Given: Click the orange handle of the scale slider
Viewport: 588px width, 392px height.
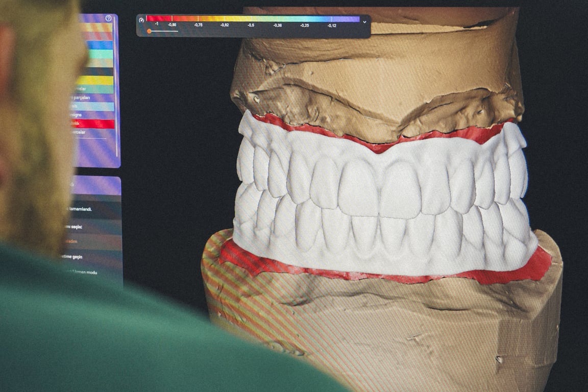Looking at the screenshot, I should [149, 31].
